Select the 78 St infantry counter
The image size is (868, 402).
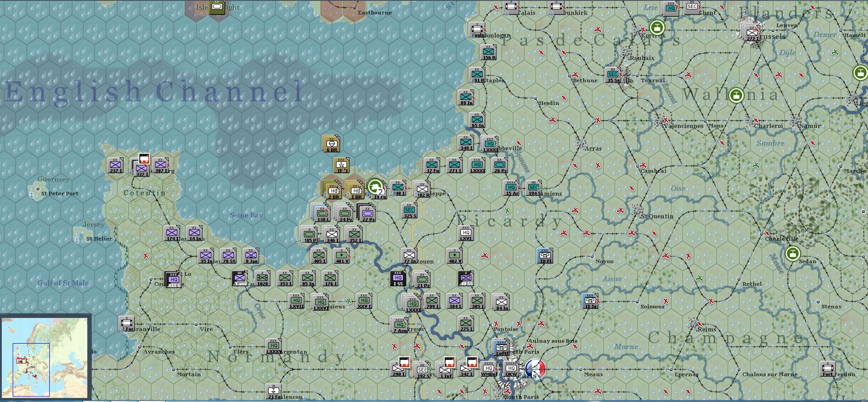[228, 255]
